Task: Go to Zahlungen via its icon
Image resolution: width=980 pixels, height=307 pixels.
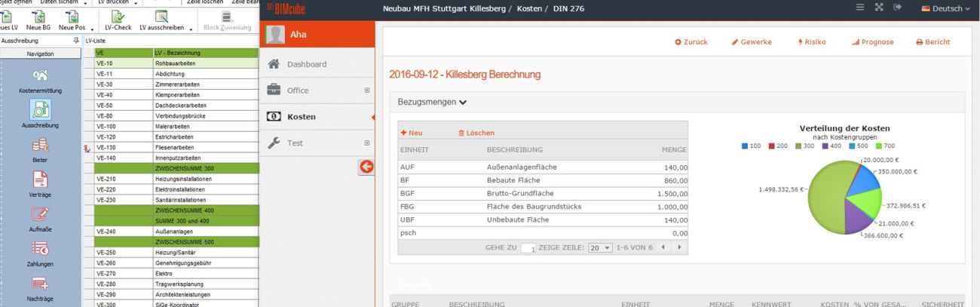Action: (x=41, y=249)
